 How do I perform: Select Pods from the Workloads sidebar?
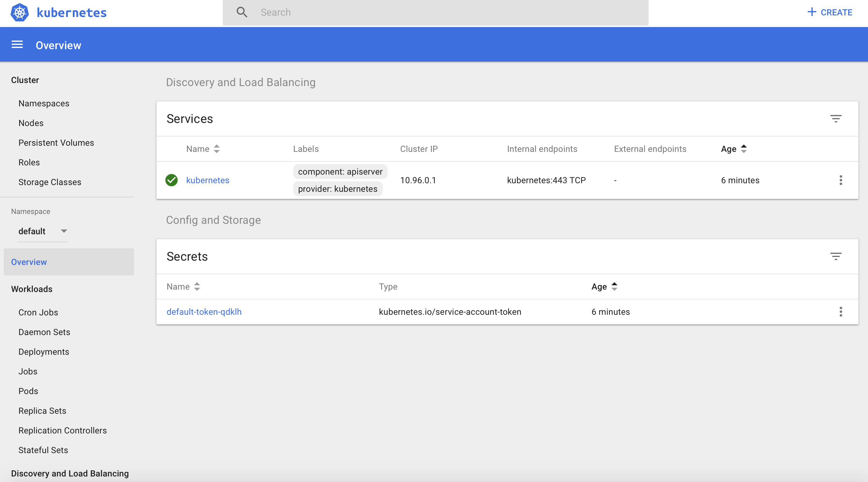28,391
